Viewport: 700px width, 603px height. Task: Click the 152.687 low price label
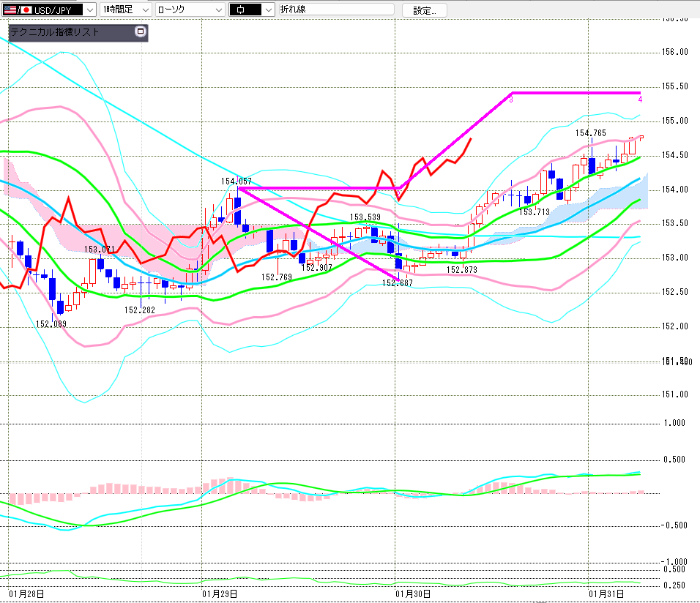click(398, 282)
